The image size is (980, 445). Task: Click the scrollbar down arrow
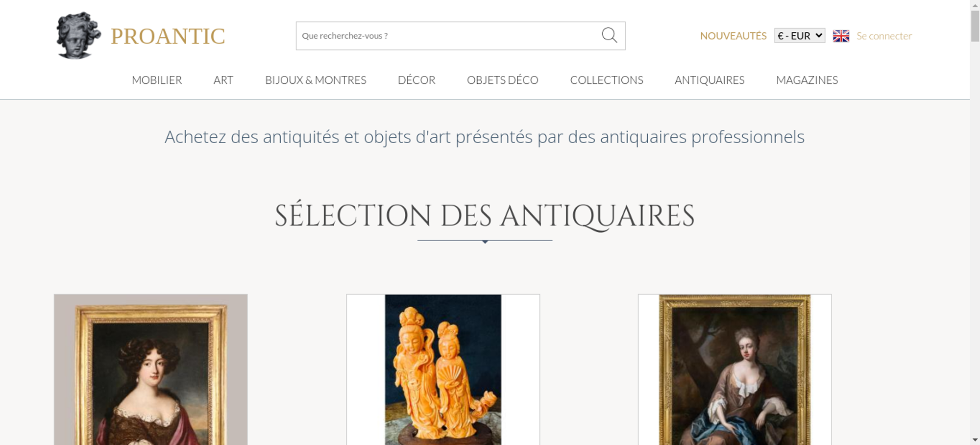pos(975,440)
